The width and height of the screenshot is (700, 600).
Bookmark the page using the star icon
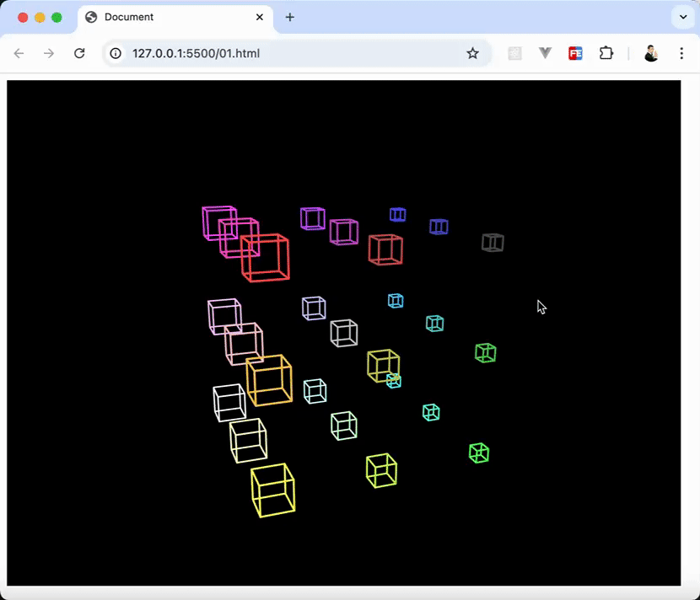[x=472, y=52]
